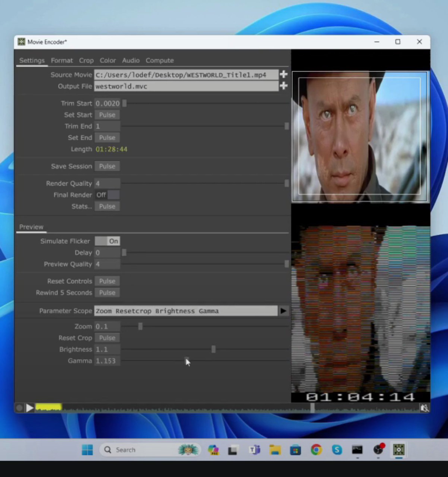Click the Brightness slider handle
The width and height of the screenshot is (448, 477).
pos(213,349)
